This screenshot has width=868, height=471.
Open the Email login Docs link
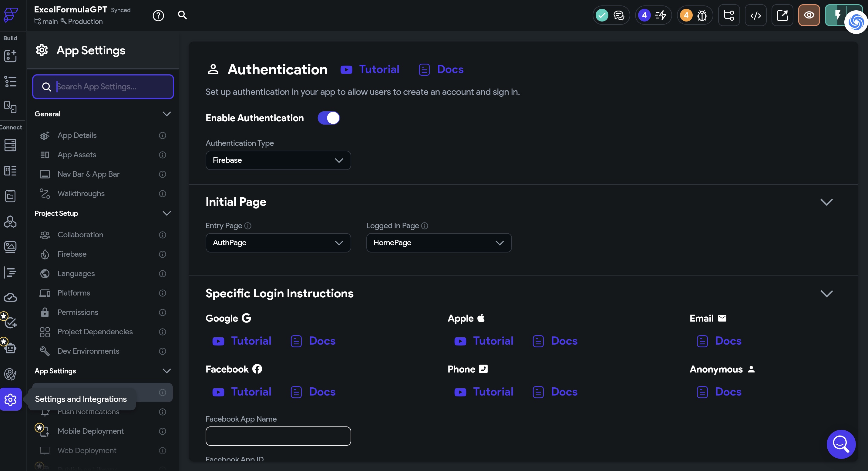719,341
